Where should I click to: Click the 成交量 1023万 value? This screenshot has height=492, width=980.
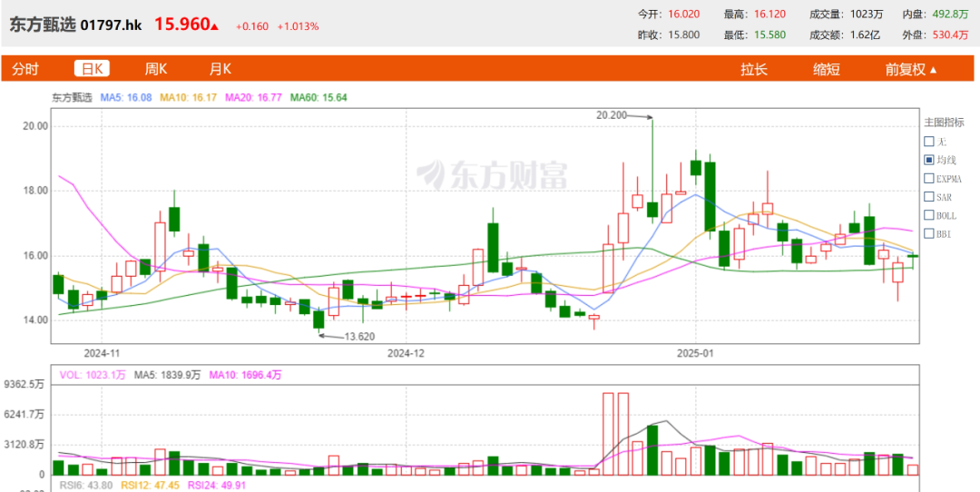pyautogui.click(x=866, y=14)
